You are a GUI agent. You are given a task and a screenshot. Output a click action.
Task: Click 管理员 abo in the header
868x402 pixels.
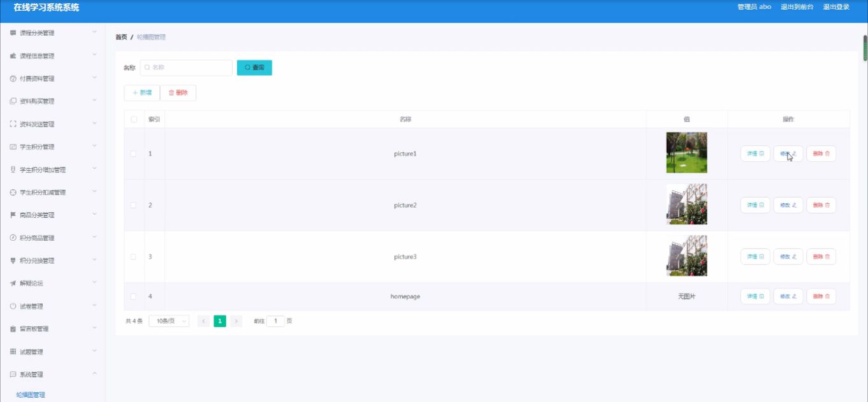click(x=755, y=7)
